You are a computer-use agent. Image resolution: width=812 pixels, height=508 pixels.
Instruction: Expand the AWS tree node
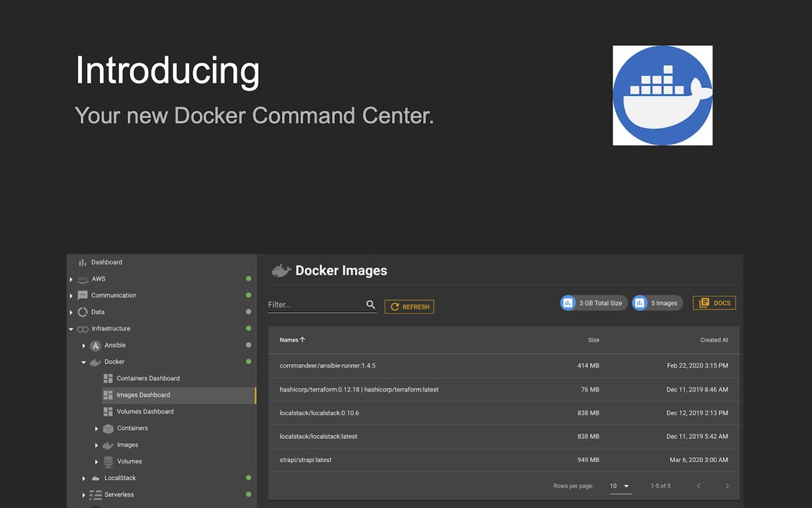(x=71, y=279)
